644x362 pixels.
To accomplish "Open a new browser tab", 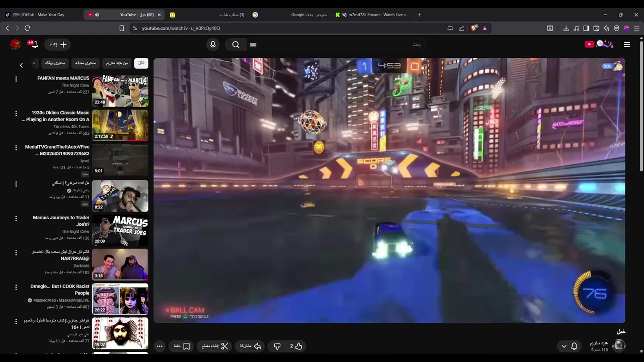I will [x=419, y=15].
